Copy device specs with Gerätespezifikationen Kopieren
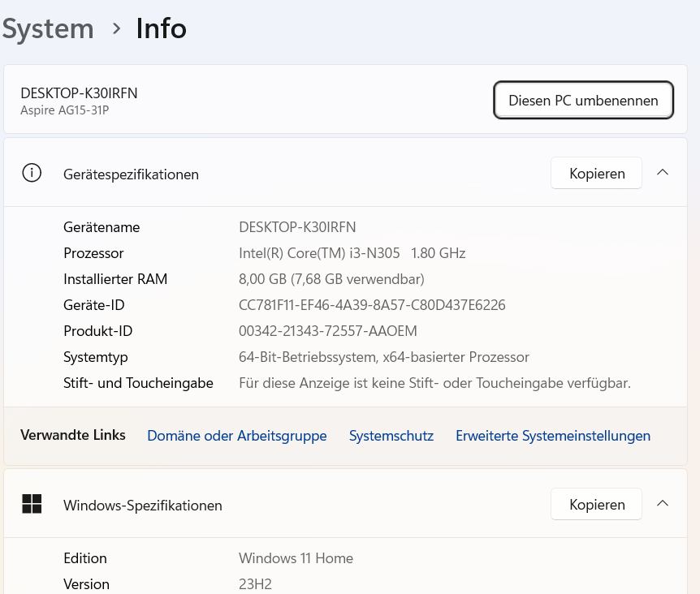This screenshot has height=594, width=700. pyautogui.click(x=596, y=173)
